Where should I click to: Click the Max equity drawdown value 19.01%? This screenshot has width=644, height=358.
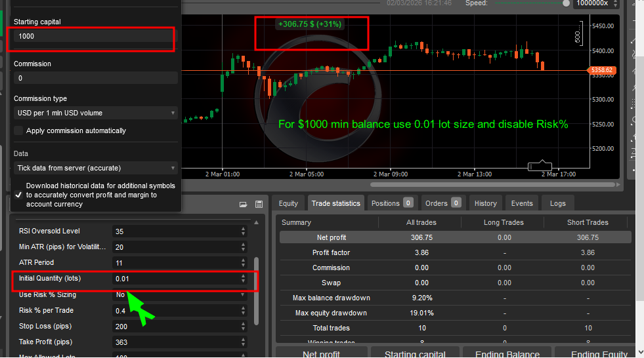(422, 313)
